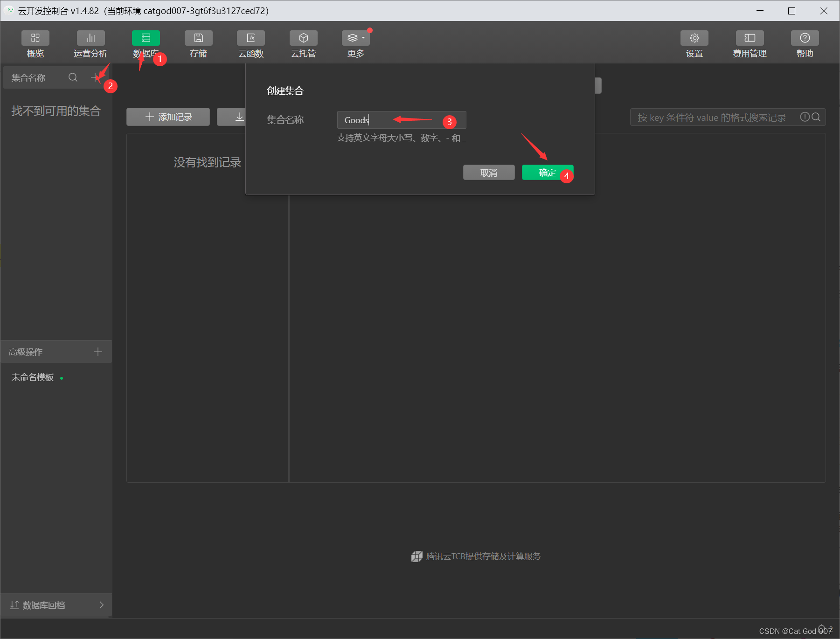Open the 云函数 cloud functions section
840x639 pixels.
251,44
